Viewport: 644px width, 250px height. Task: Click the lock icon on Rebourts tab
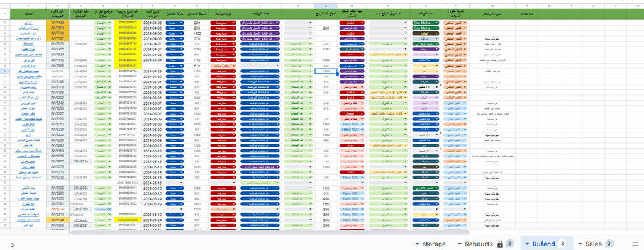pos(500,244)
